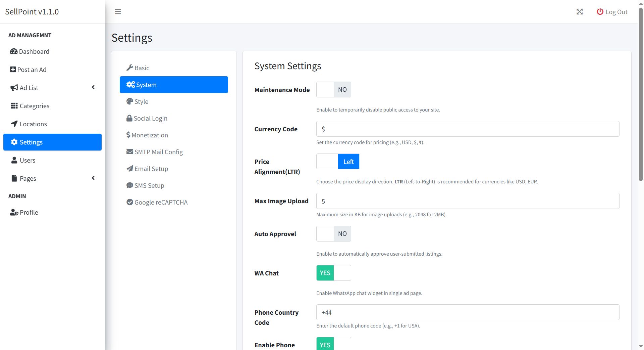Viewport: 644px width, 350px height.
Task: Click the vertical page scrollbar
Action: [x=641, y=94]
